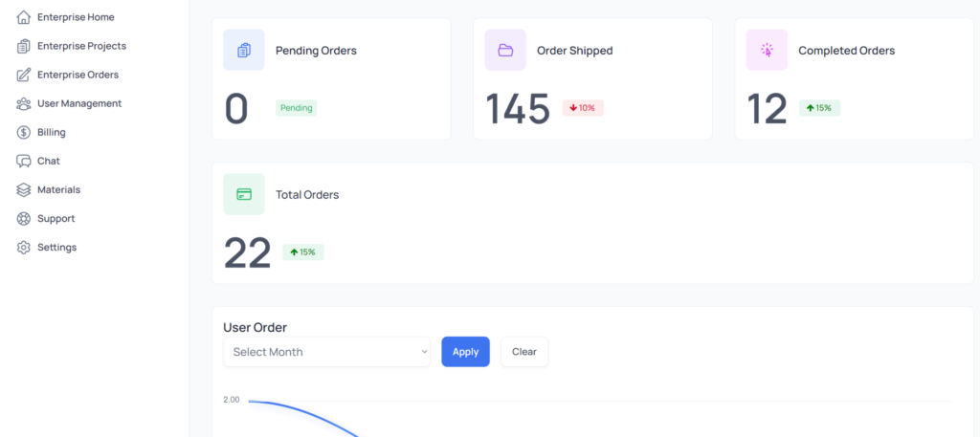
Task: Click the Support lifebuoy icon
Action: point(24,218)
